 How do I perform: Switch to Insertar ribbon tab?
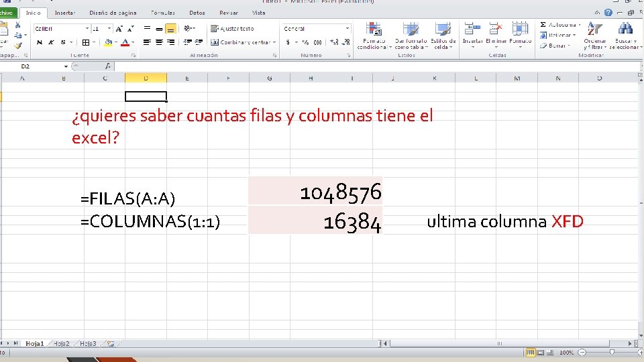point(65,13)
